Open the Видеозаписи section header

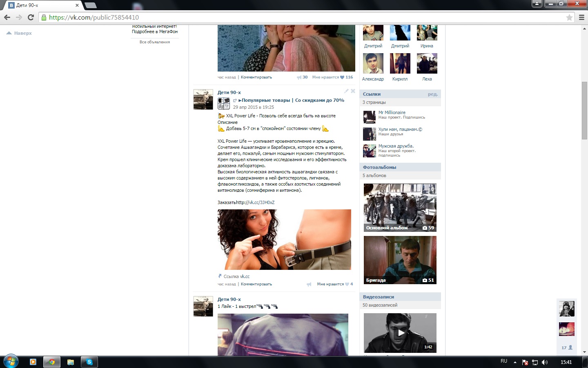pyautogui.click(x=400, y=297)
